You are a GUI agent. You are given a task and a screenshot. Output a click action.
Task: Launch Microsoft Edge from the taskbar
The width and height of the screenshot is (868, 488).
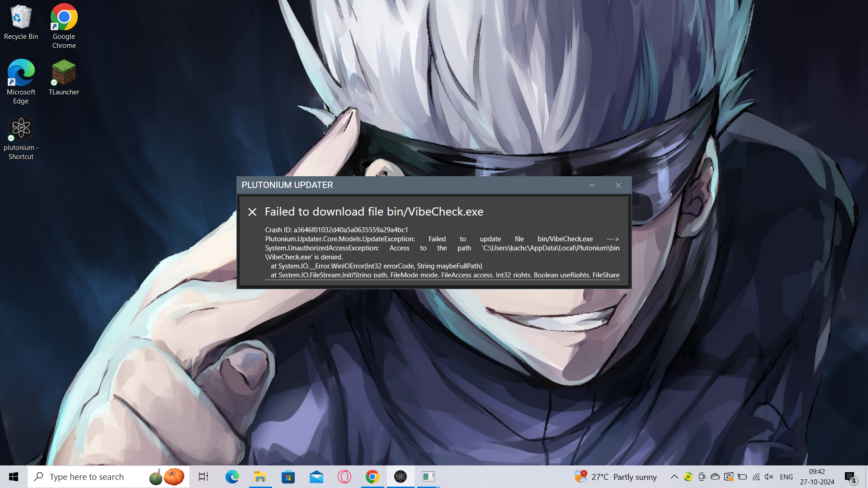[232, 477]
